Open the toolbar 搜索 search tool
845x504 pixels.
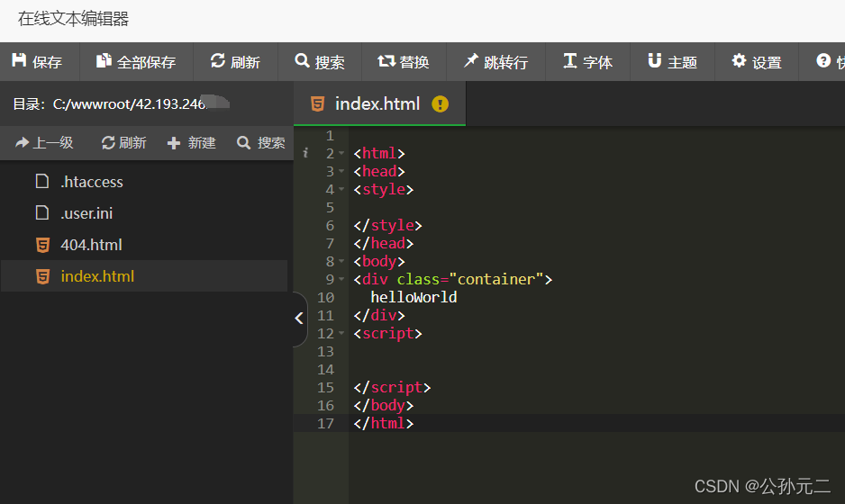(320, 62)
